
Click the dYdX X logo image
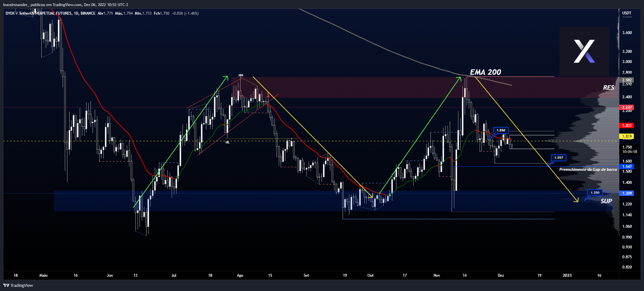coord(584,51)
